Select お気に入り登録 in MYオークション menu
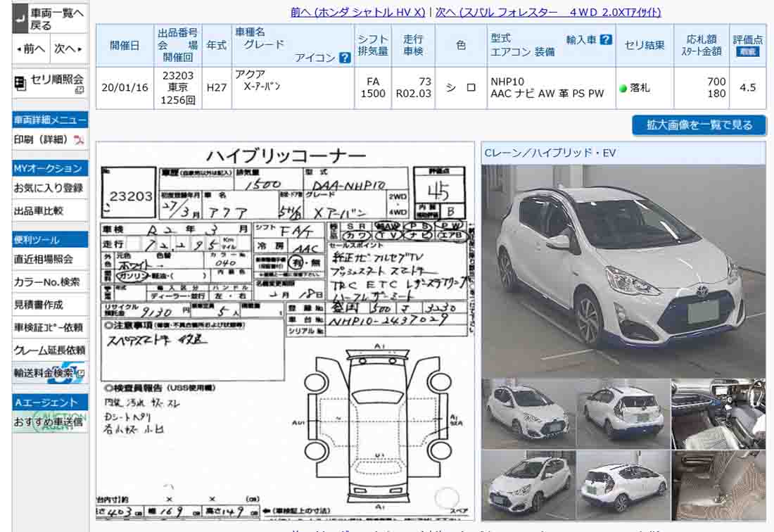This screenshot has width=774, height=532. pyautogui.click(x=50, y=188)
